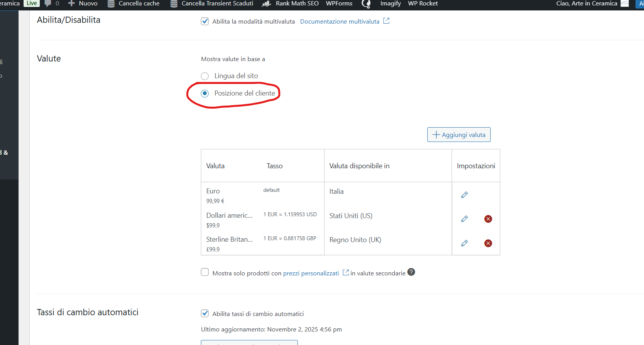Toggle Abilita la modalità multivaluta checkbox

(205, 21)
